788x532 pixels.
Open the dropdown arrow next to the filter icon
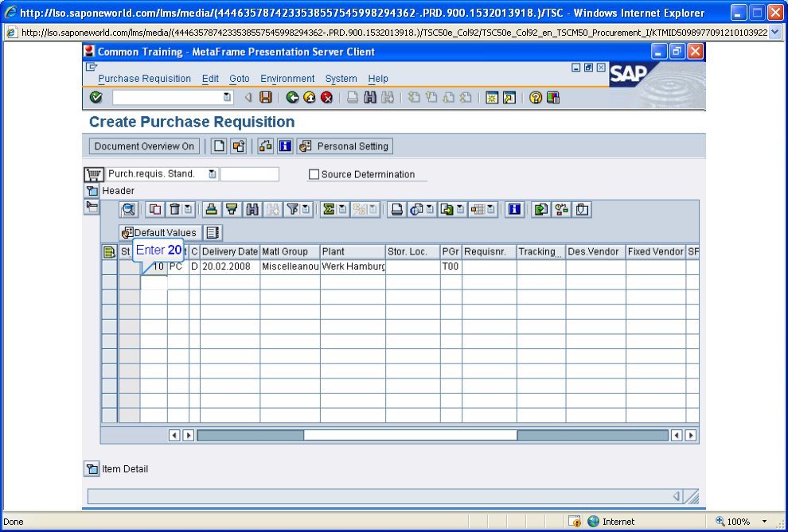point(306,209)
